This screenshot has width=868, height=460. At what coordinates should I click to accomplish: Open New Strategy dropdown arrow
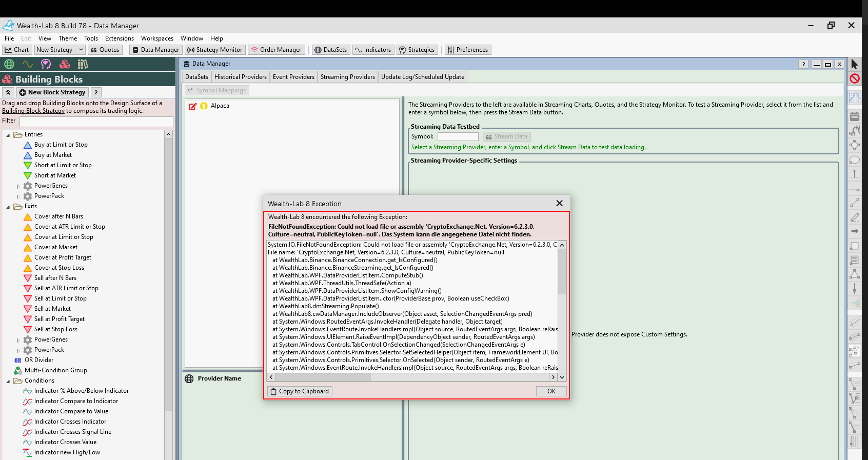coord(81,50)
